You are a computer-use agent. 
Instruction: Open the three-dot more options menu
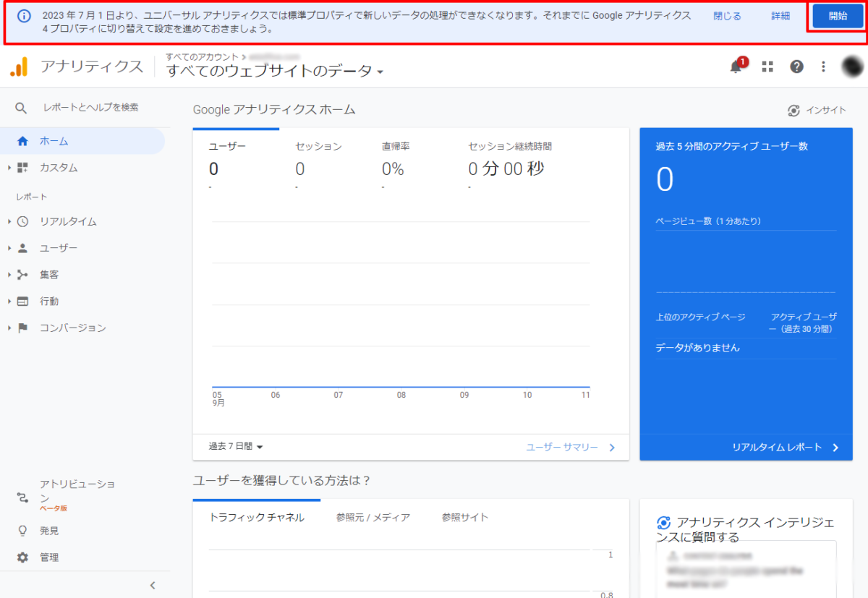coord(823,67)
